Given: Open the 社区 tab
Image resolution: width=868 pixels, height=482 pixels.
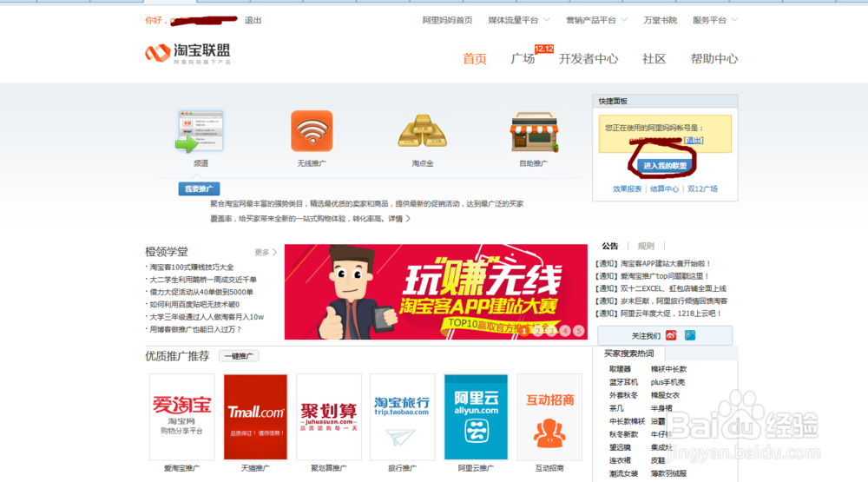Looking at the screenshot, I should 654,59.
